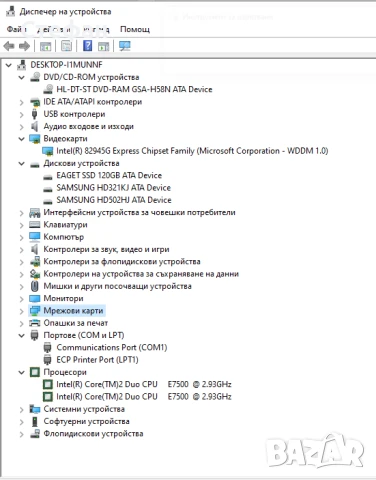Screen dimensions: 376x480
Task: Click the Видеокарти display adapter icon
Action: tap(35, 139)
